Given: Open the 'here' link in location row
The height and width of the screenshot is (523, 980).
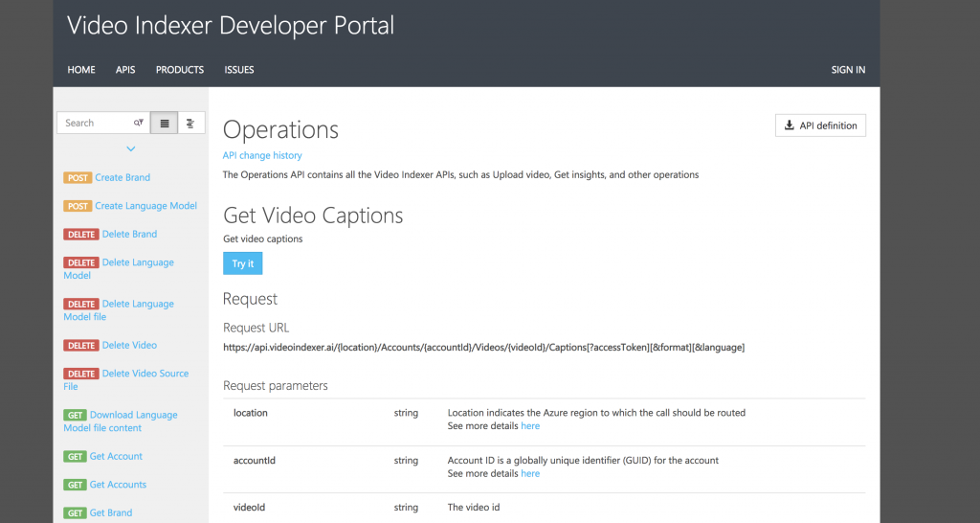Looking at the screenshot, I should [x=530, y=426].
